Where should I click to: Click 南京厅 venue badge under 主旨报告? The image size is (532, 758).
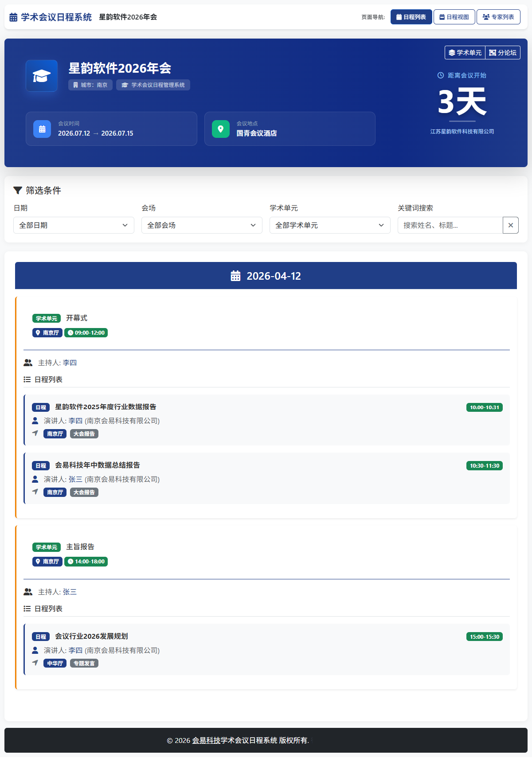(47, 562)
